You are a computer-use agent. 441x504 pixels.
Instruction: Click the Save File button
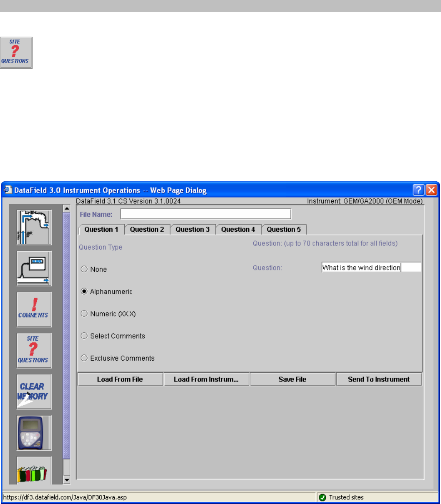[292, 379]
